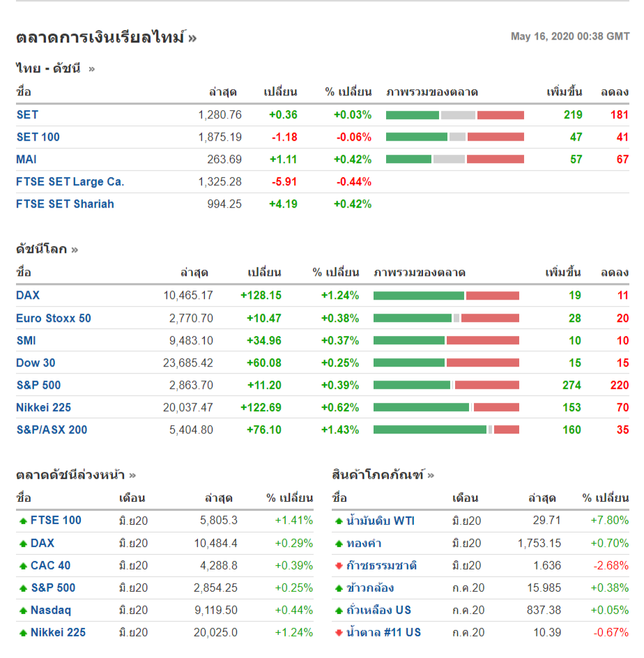Click the green arrow next to ทองคำ
The height and width of the screenshot is (658, 644).
point(339,544)
